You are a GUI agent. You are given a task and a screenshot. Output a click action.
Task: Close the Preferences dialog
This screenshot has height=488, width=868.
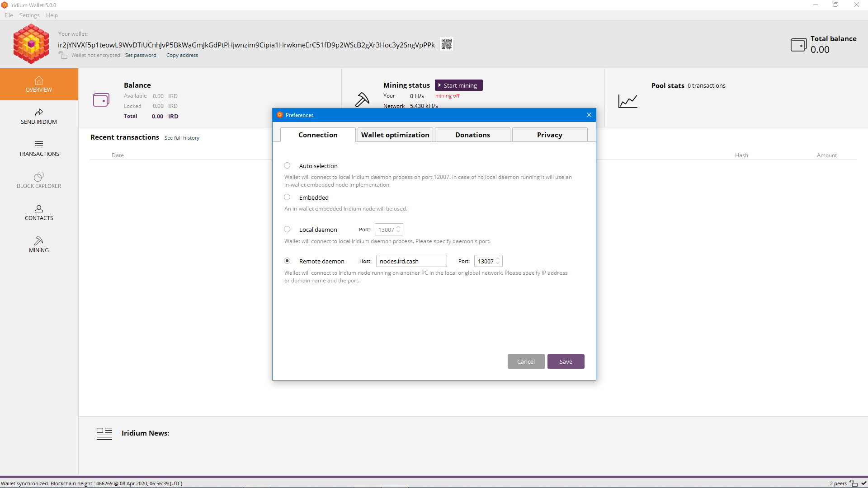click(589, 115)
